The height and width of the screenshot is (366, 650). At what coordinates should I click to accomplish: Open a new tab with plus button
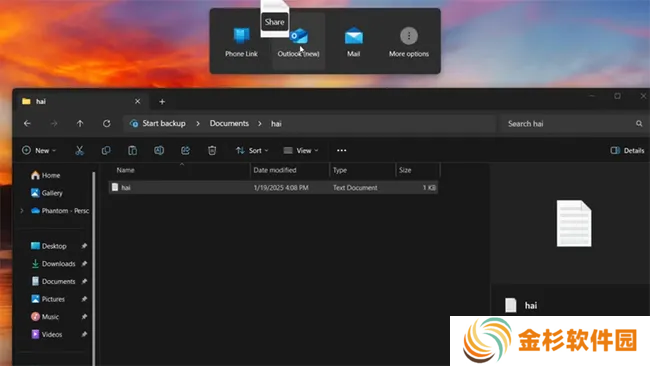click(x=162, y=102)
